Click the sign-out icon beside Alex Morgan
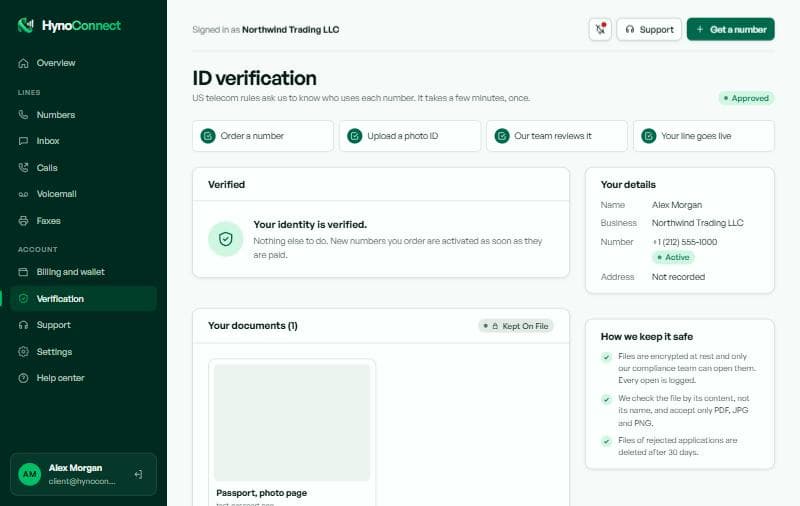 point(138,474)
